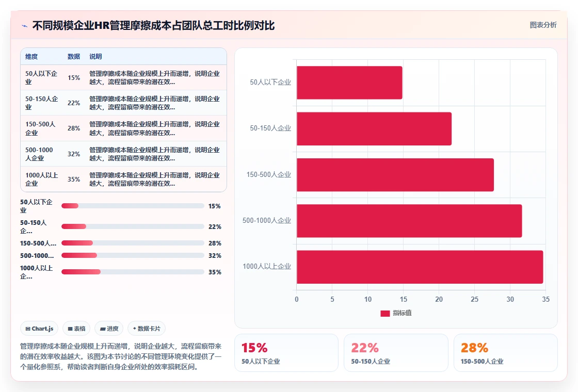Select the 35% table cell
578x392 pixels.
pyautogui.click(x=74, y=179)
